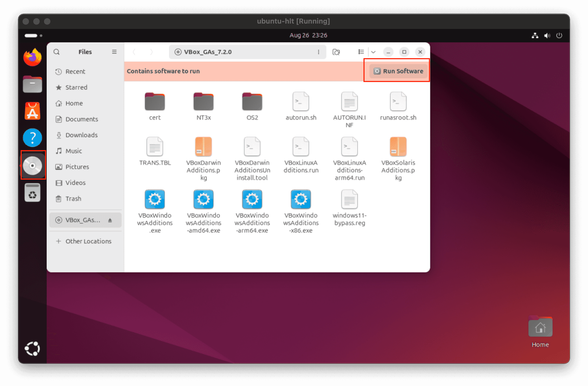Click the search icon in the Files sidebar
This screenshot has width=588, height=386.
(x=57, y=52)
